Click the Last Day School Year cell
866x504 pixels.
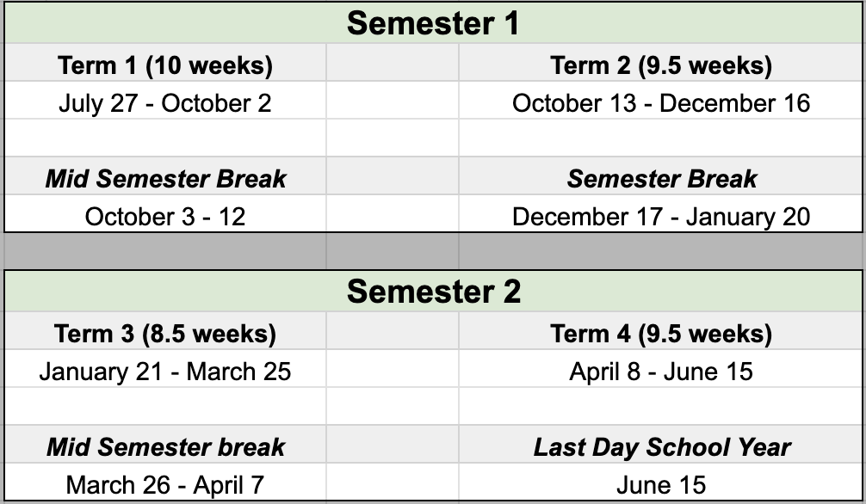coord(660,445)
